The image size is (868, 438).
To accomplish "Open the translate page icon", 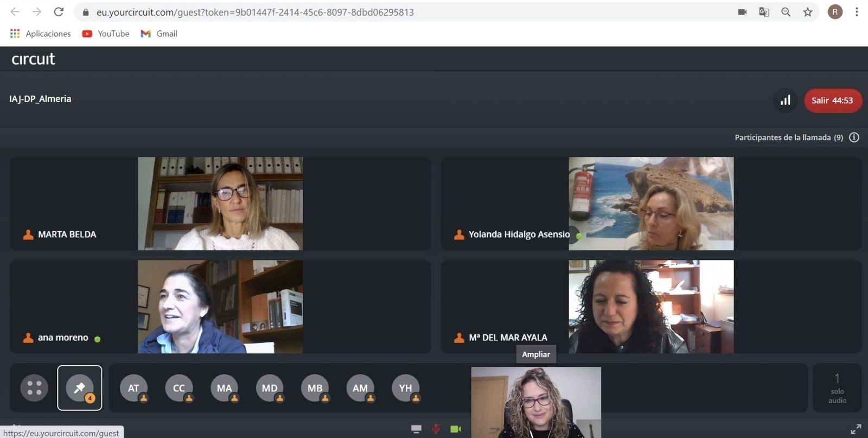I will pyautogui.click(x=764, y=12).
